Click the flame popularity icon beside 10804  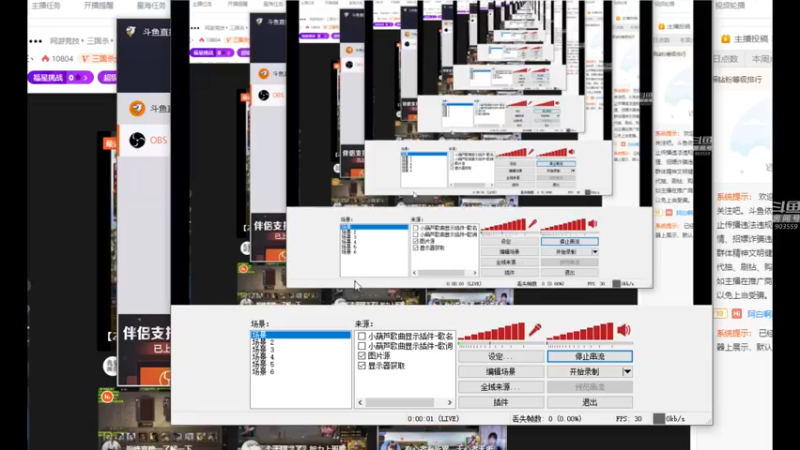pyautogui.click(x=45, y=59)
